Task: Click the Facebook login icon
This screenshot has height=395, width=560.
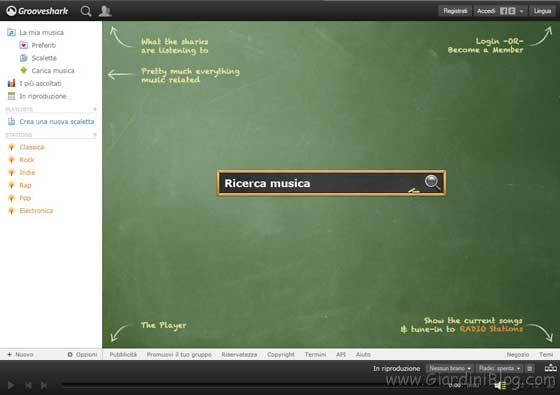Action: click(503, 11)
